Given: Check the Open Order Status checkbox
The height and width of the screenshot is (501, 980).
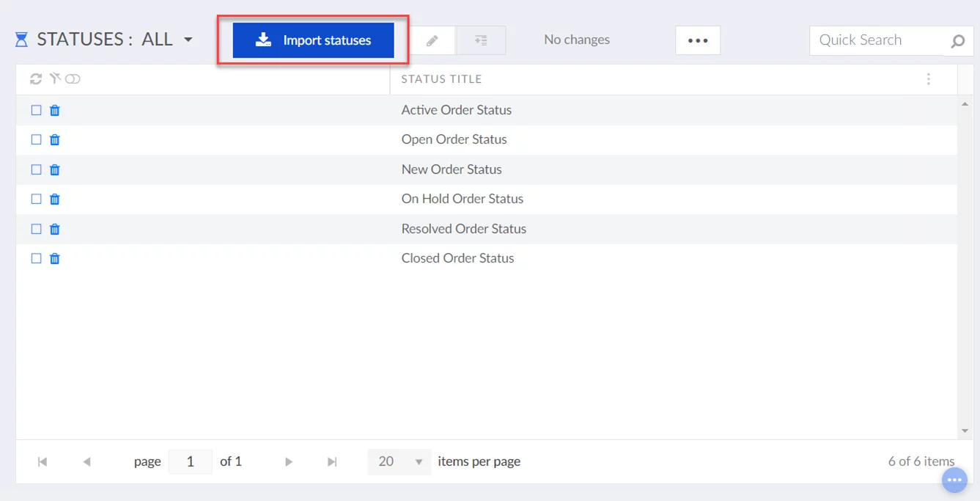Looking at the screenshot, I should [36, 139].
